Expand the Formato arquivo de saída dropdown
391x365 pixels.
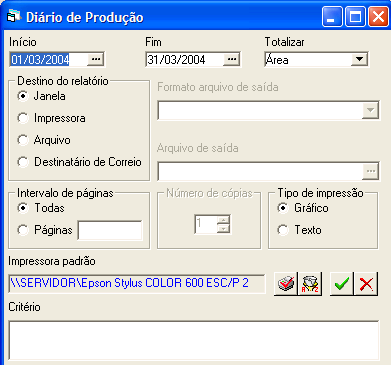(x=370, y=110)
